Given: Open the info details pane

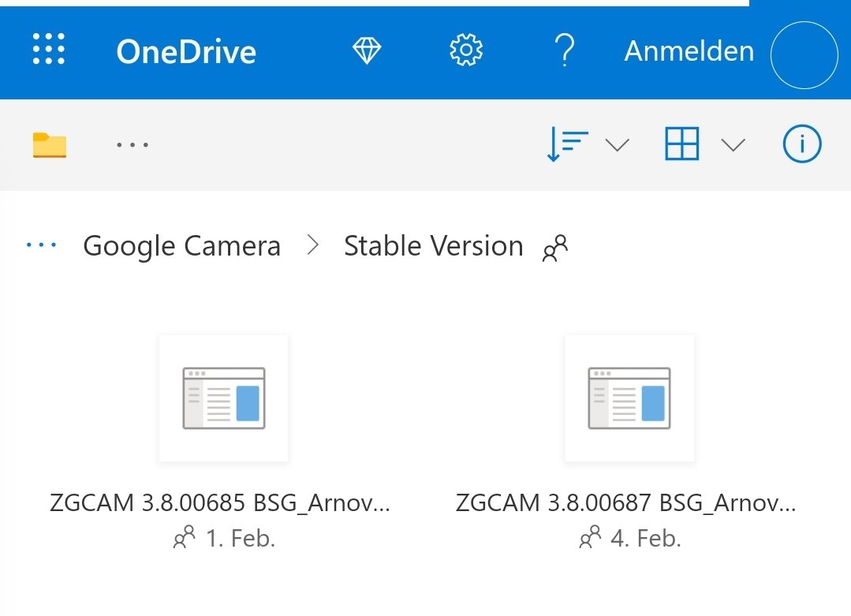Looking at the screenshot, I should [x=801, y=144].
